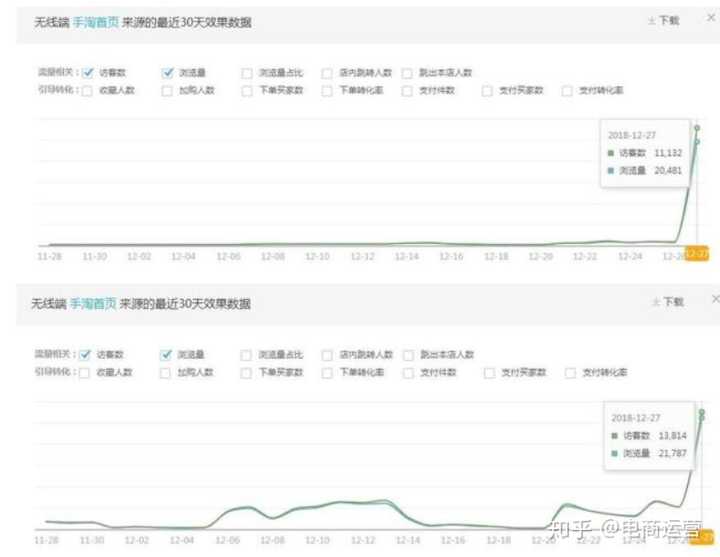This screenshot has height=557, width=720.
Task: Click 13,814 visitor value in bottom tooltip
Action: click(673, 435)
